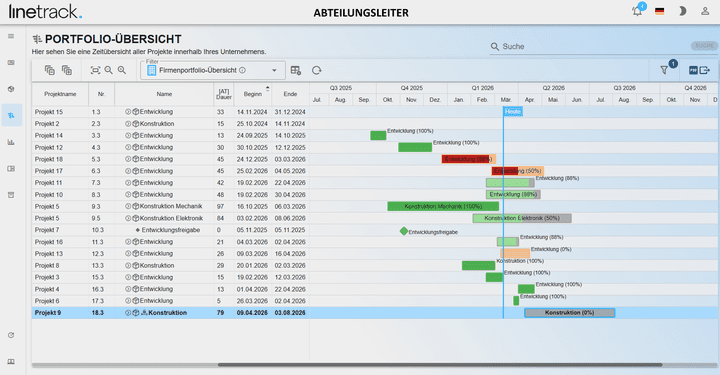Switch language via German flag icon
The image size is (720, 375).
pyautogui.click(x=659, y=11)
